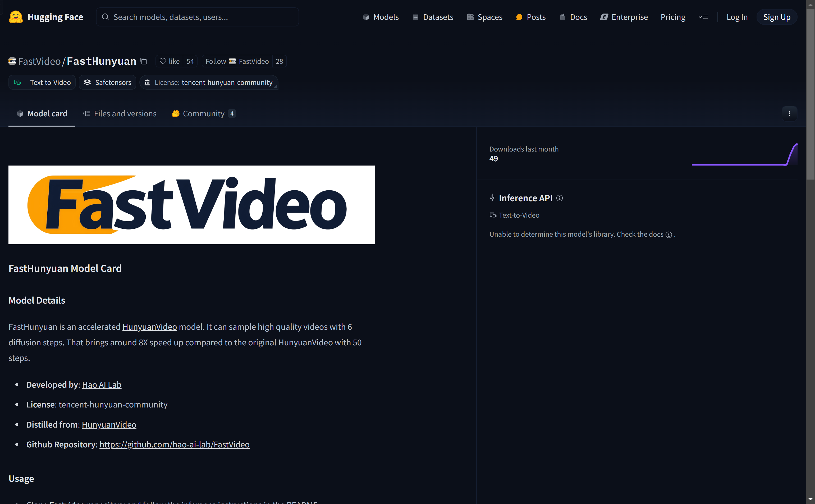Click the FastVideo avatar in Follow button

[232, 61]
